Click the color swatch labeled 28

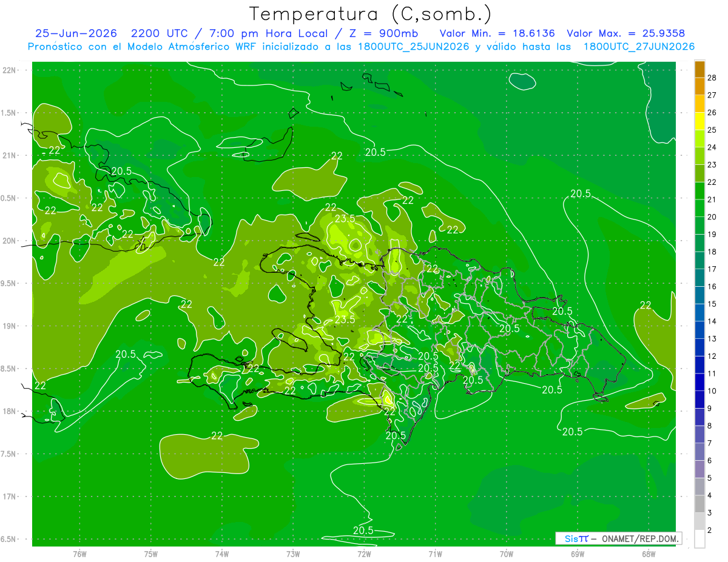699,69
